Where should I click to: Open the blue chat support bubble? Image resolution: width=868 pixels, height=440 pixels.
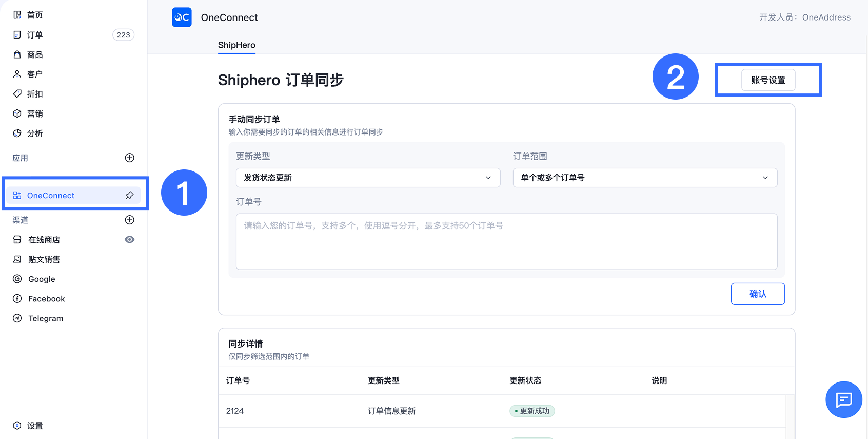coord(843,399)
